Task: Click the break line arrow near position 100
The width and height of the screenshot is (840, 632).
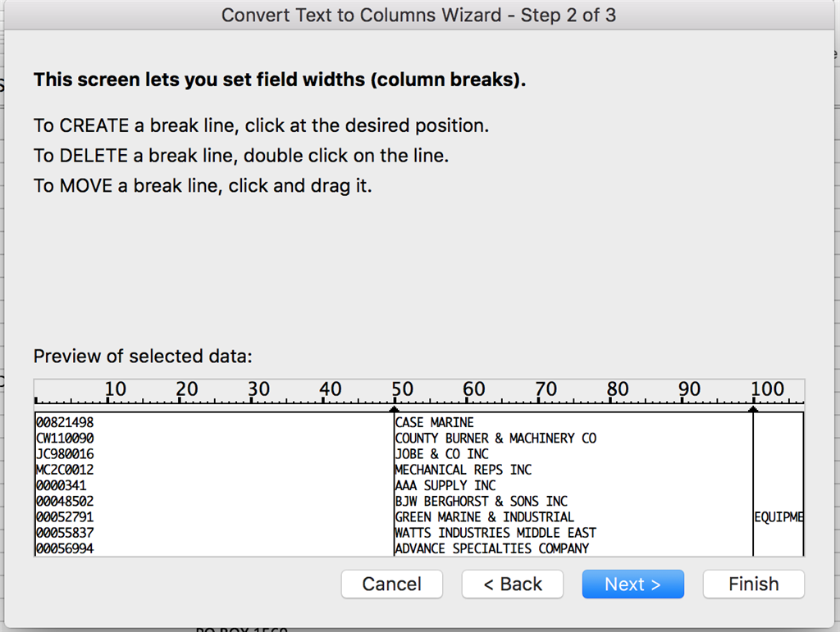Action: coord(753,408)
